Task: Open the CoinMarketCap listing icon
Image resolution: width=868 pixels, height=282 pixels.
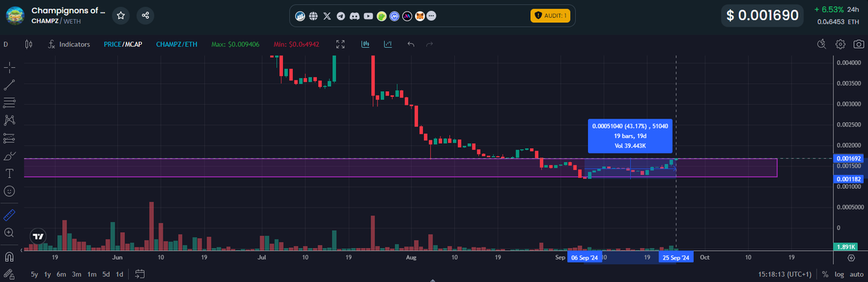Action: tap(394, 15)
